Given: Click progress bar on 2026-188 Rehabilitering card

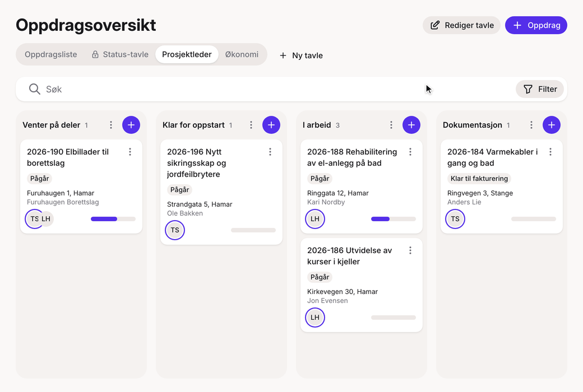Looking at the screenshot, I should click(x=394, y=219).
